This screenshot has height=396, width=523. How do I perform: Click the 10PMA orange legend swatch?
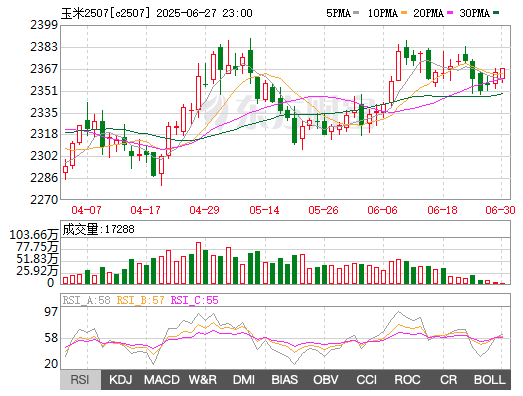pos(404,13)
